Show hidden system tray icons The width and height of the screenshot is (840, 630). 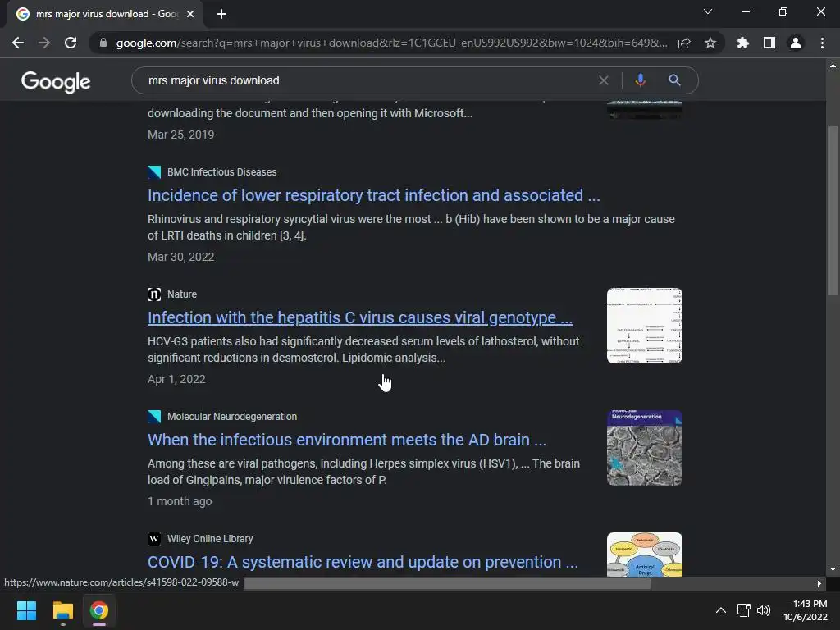[721, 610]
